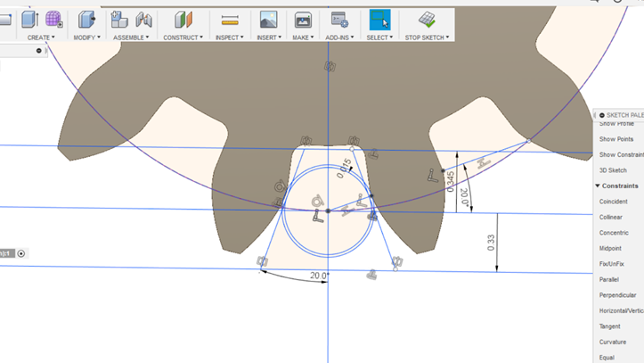The height and width of the screenshot is (363, 644).
Task: Open the Add-Ins scripts icon
Action: pos(339,20)
